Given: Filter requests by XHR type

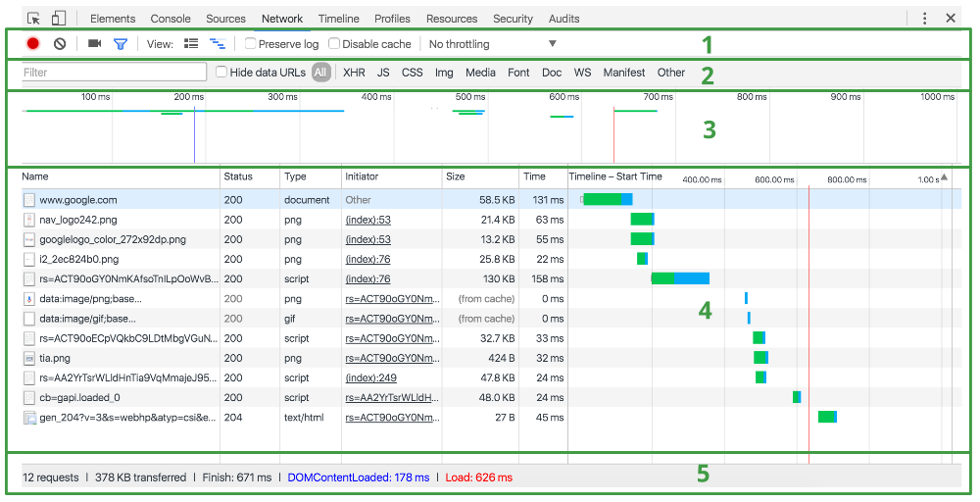Looking at the screenshot, I should [354, 73].
